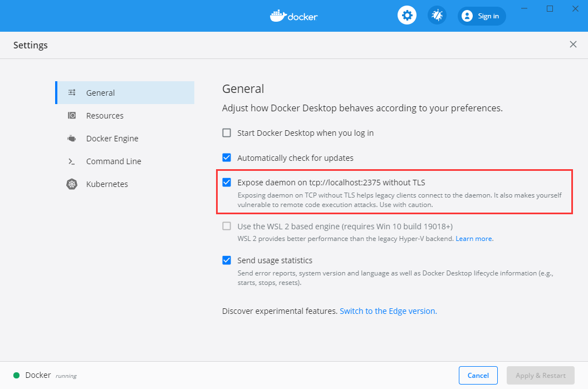Screen dimensions: 588x389
Task: Click the green Docker running status dot
Action: pos(17,375)
